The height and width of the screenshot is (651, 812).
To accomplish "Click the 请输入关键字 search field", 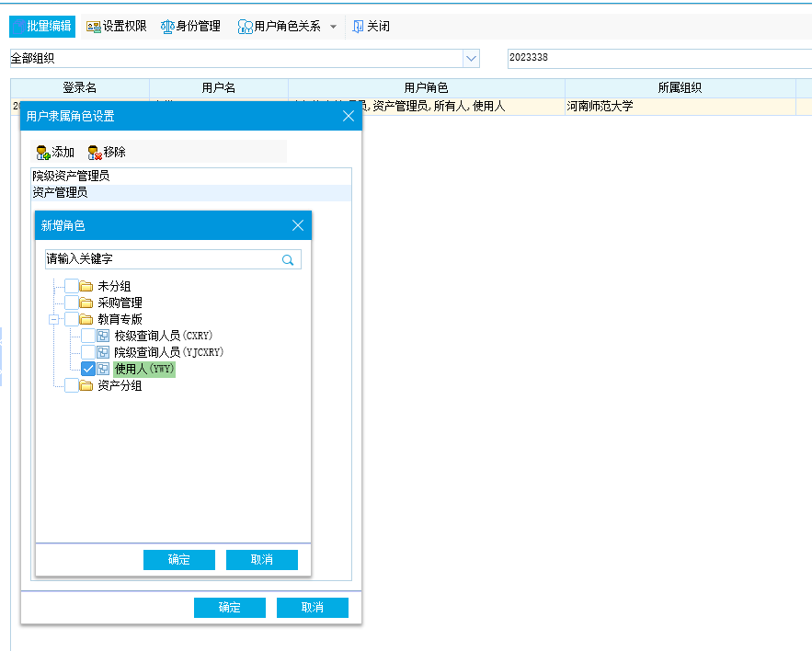I will click(x=162, y=260).
